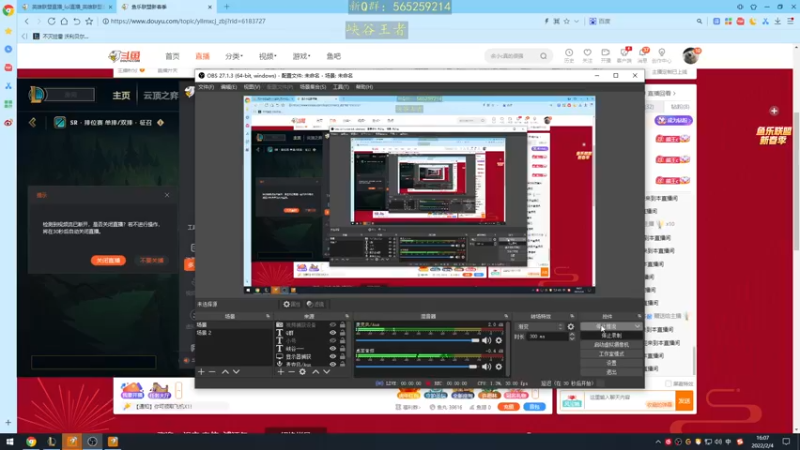The height and width of the screenshot is (450, 800).
Task: Open 设置 button in OBS controls
Action: point(611,363)
